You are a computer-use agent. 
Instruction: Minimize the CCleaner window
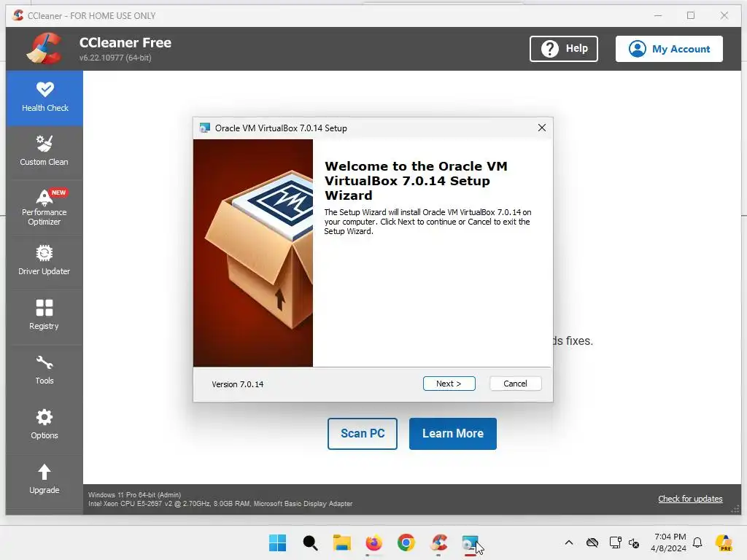click(658, 16)
